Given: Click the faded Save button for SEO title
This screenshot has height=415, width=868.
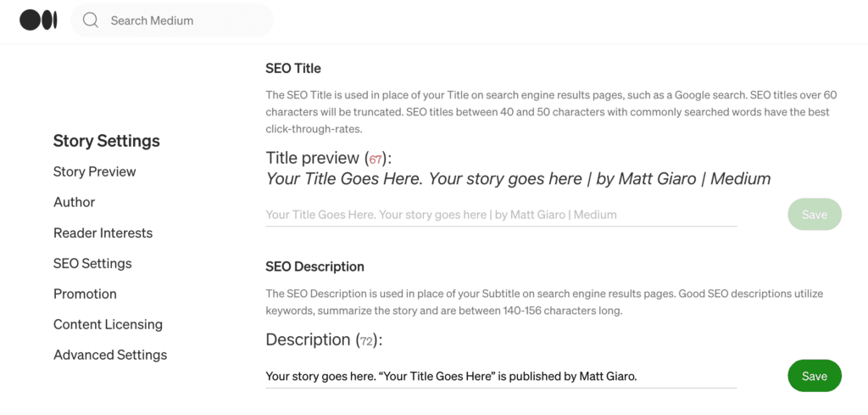Looking at the screenshot, I should click(x=815, y=215).
